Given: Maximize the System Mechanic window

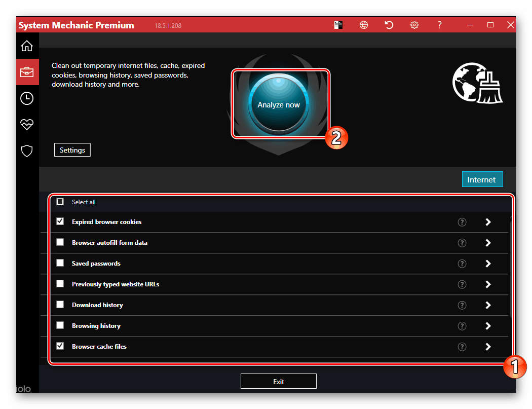Looking at the screenshot, I should point(490,25).
